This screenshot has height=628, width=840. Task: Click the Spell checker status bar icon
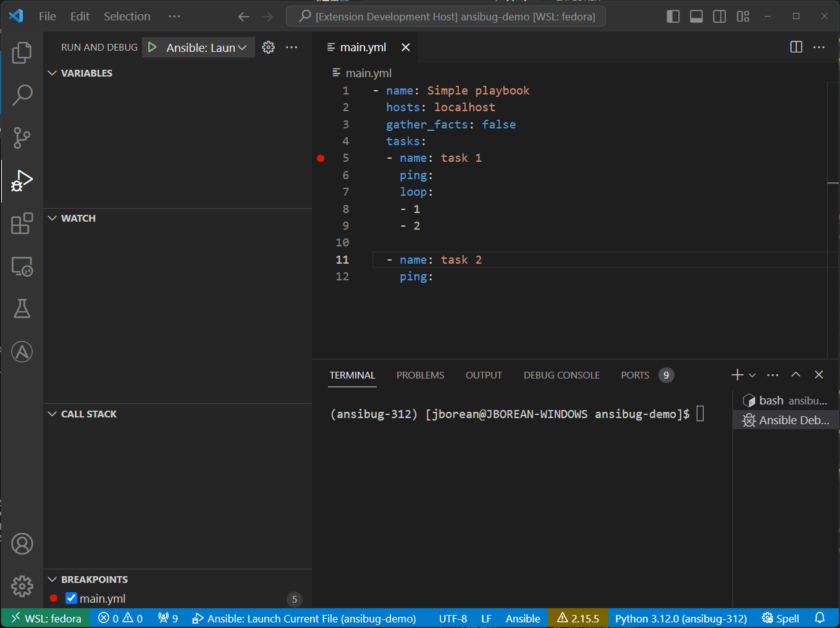tap(780, 618)
